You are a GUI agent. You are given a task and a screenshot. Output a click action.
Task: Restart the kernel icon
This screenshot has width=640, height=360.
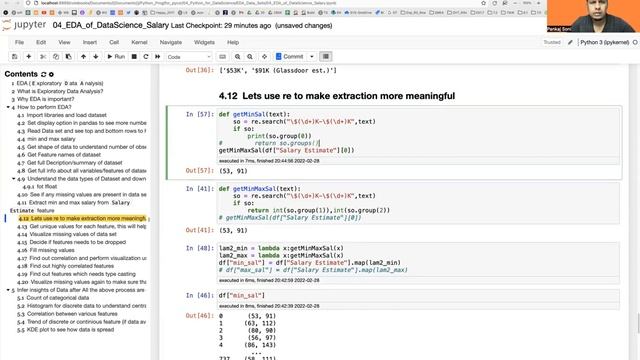point(146,57)
